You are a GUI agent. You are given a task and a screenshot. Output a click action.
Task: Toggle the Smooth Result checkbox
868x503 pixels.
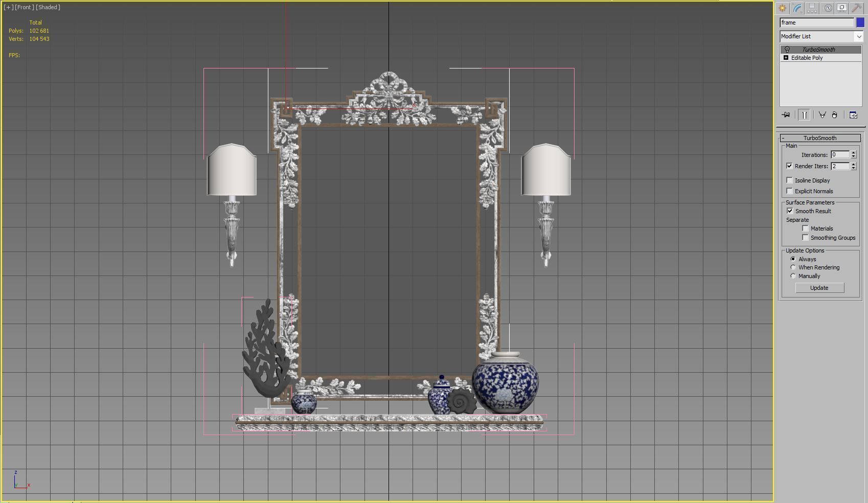(790, 211)
